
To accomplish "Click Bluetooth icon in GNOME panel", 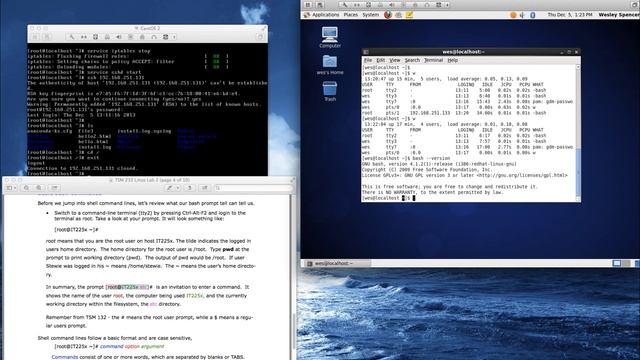I will 532,15.
